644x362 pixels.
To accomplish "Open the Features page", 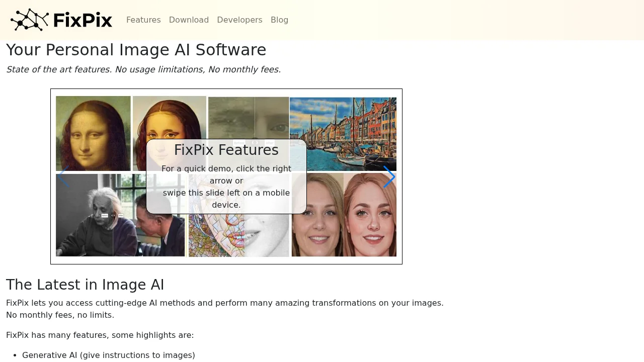I will (143, 20).
